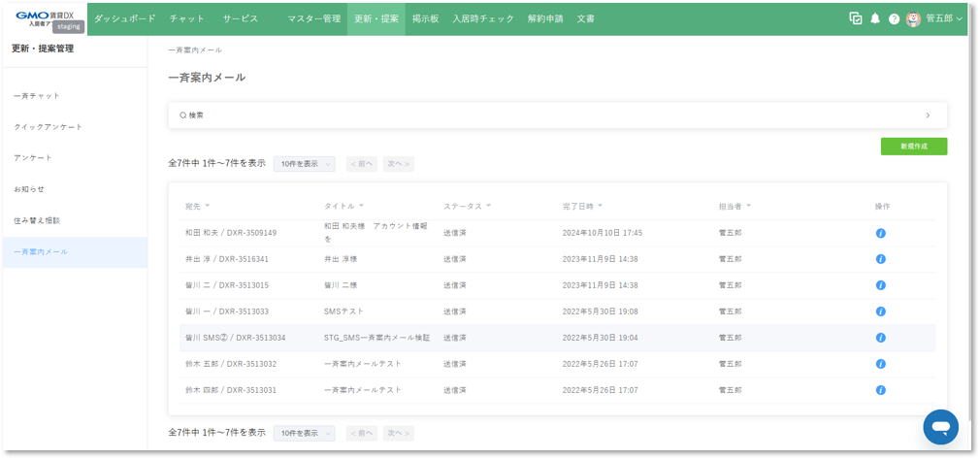Open bottom 10件を表示 page size dropdown
This screenshot has width=980, height=459.
[x=305, y=434]
